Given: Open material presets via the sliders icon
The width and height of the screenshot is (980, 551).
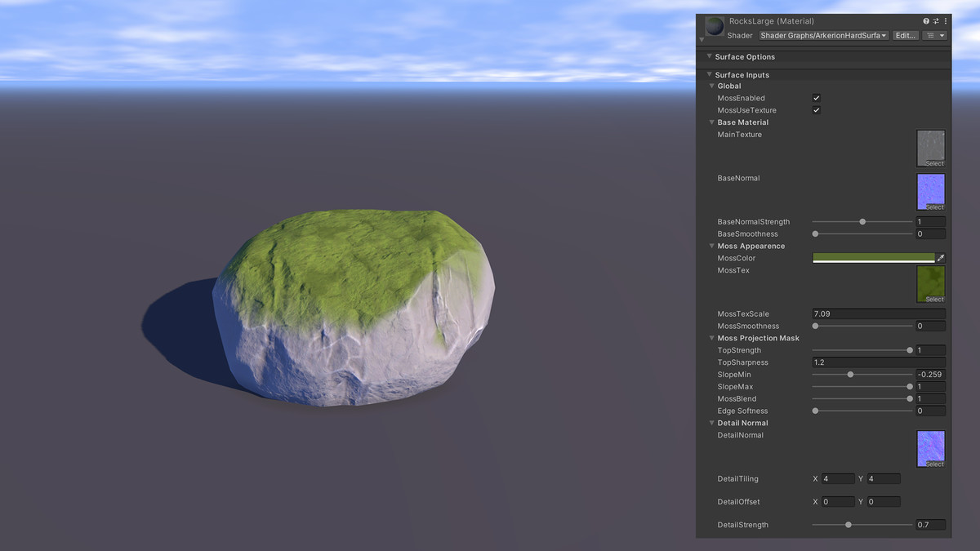Looking at the screenshot, I should coord(936,20).
